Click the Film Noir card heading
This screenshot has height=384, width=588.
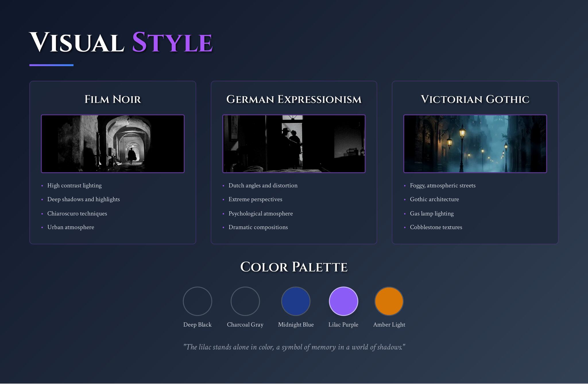(113, 99)
